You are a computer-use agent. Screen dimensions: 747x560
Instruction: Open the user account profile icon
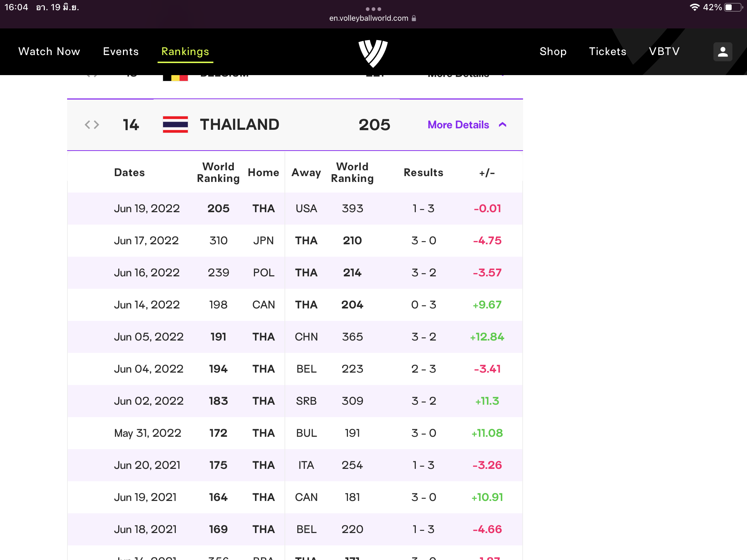[723, 52]
